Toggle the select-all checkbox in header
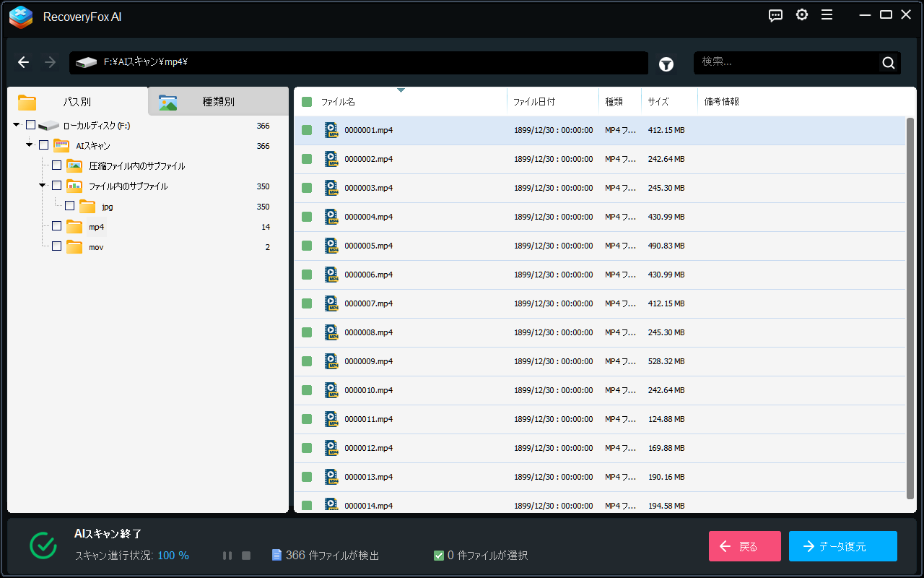The image size is (924, 578). 307,102
